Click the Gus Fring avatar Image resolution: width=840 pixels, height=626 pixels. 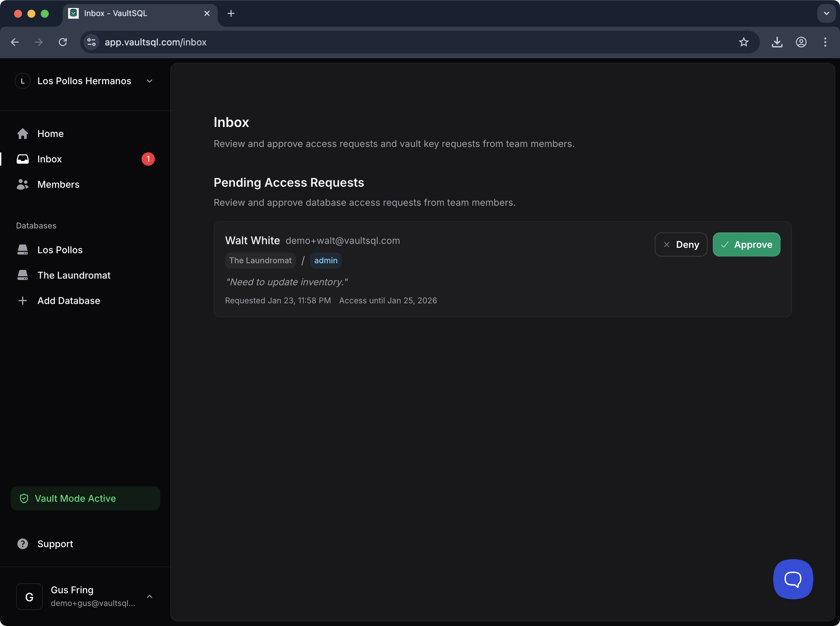click(x=29, y=597)
